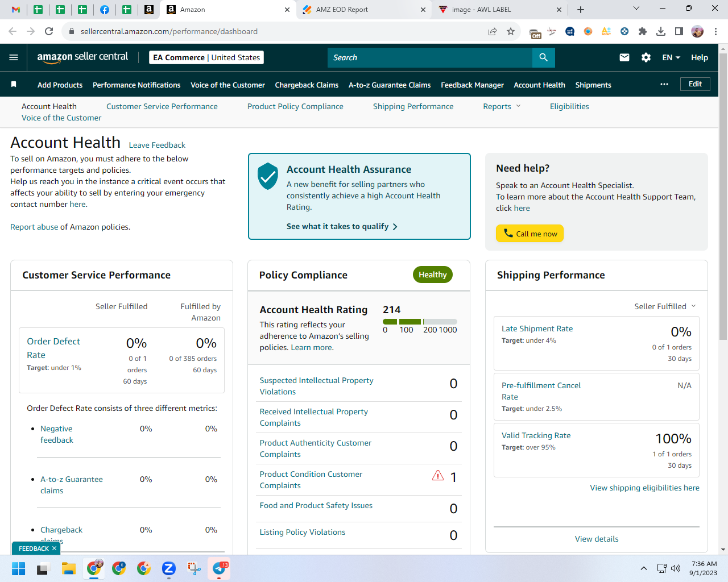Screen dimensions: 728x582
Task: Open the Order Defect Rate link
Action: coord(53,348)
